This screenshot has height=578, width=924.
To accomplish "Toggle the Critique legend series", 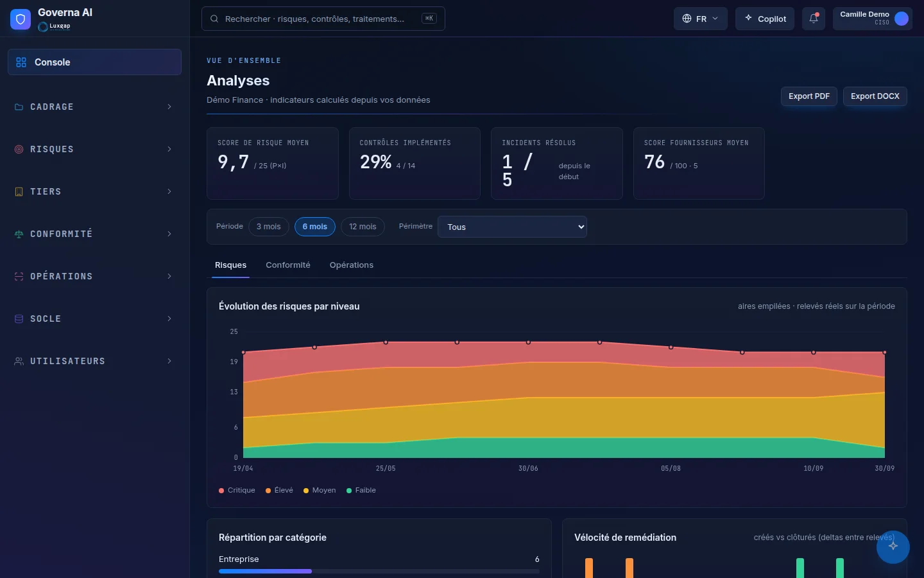I will pos(237,490).
